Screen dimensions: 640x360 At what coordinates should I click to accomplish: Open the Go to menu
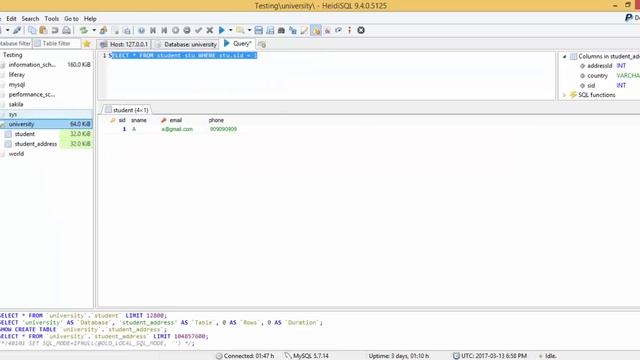[71, 19]
